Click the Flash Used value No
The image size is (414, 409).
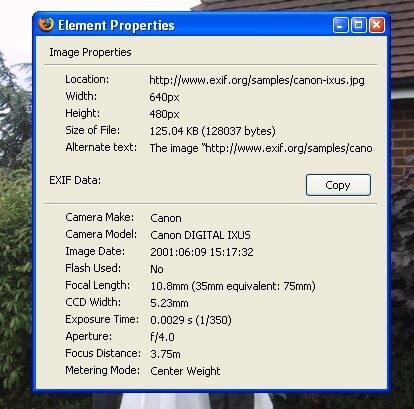click(157, 269)
